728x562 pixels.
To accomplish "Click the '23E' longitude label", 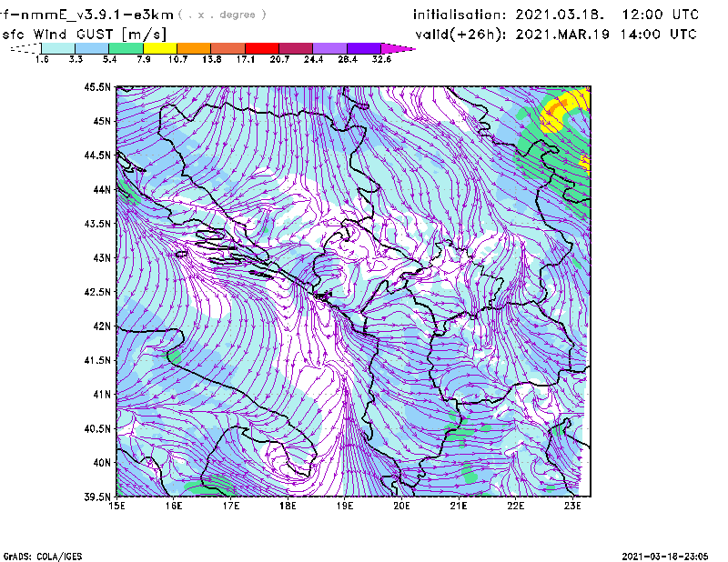I will 572,506.
